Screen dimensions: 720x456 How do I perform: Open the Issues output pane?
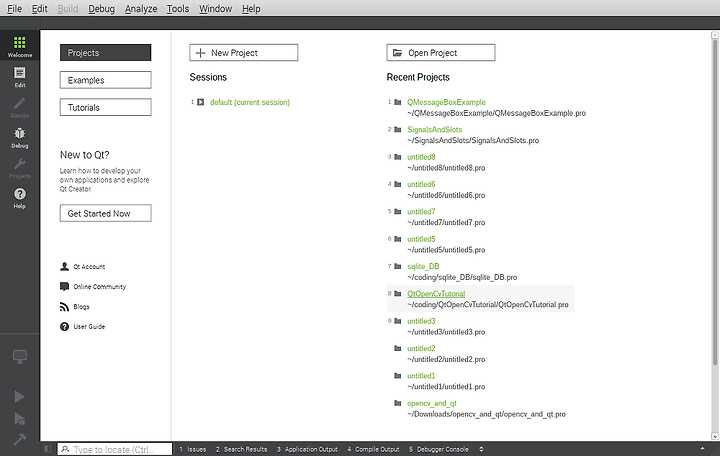[x=193, y=449]
